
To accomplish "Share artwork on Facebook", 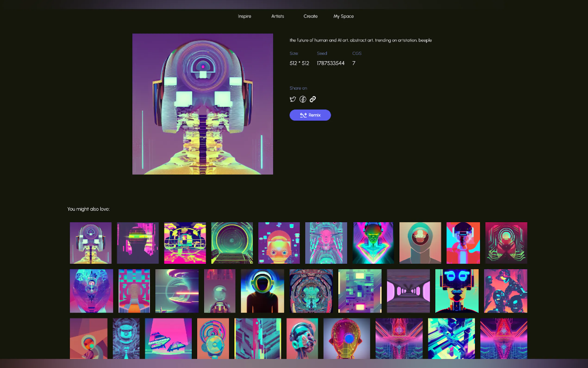I will [303, 99].
